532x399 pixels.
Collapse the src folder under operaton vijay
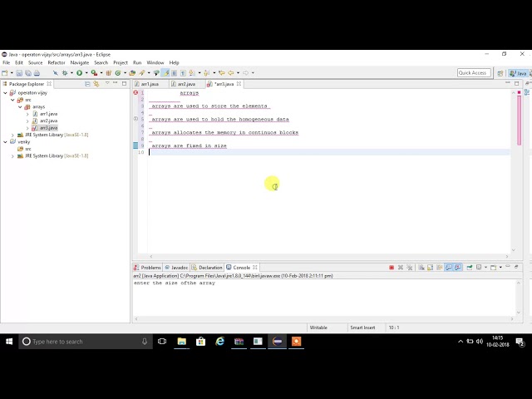pyautogui.click(x=12, y=100)
